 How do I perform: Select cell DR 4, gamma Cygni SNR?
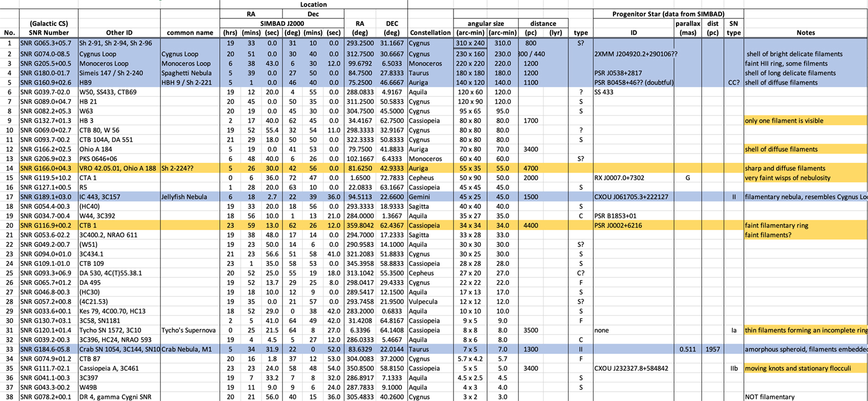pyautogui.click(x=119, y=397)
